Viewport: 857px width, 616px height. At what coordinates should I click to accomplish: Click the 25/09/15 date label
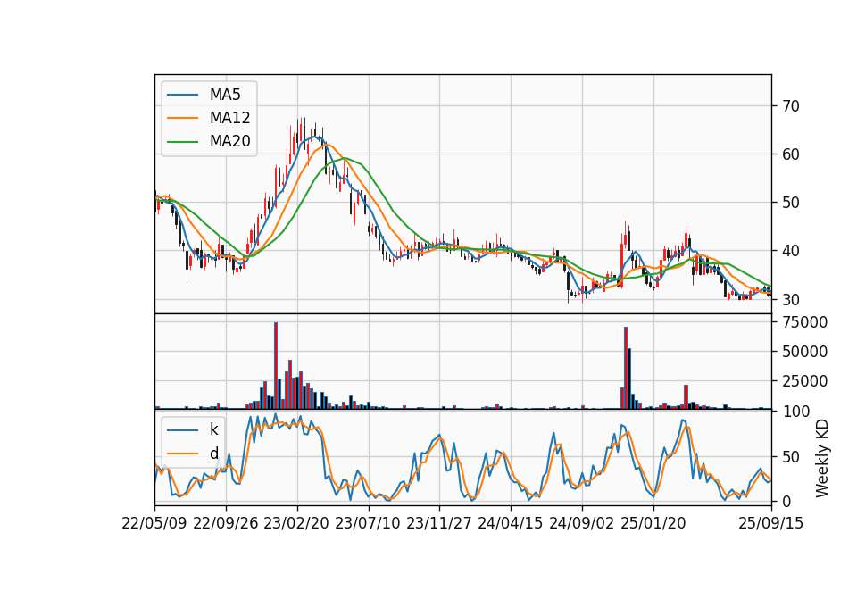click(771, 523)
